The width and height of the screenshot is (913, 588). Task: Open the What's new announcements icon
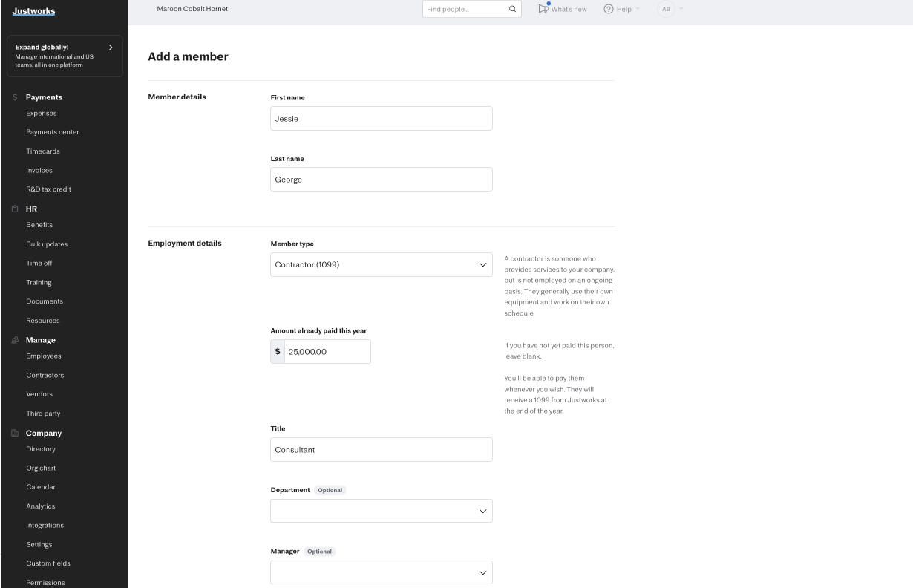pos(544,9)
